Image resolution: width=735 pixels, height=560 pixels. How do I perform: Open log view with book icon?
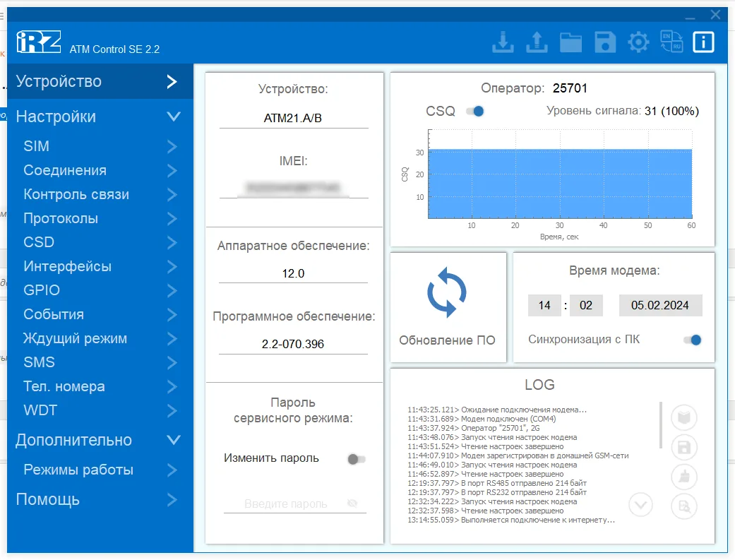(684, 417)
